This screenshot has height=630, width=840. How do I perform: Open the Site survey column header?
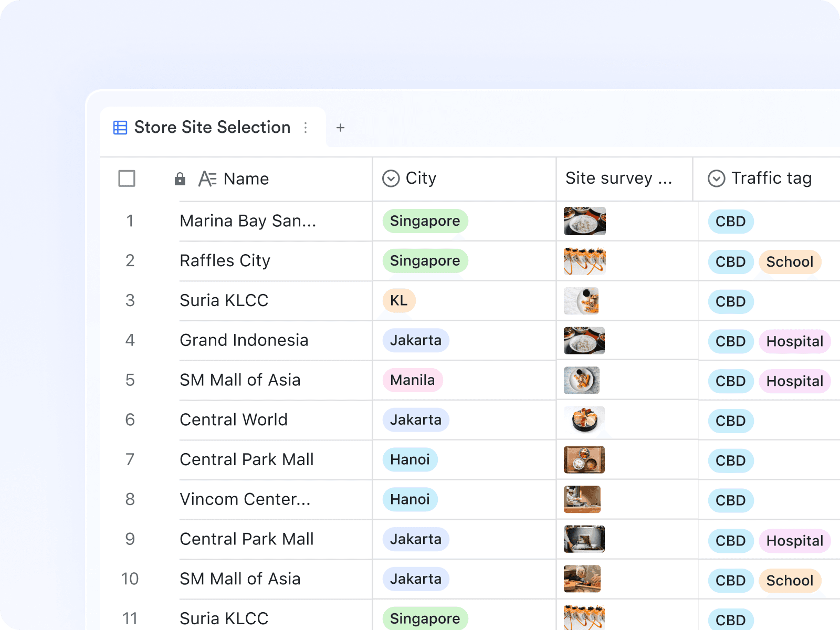pyautogui.click(x=624, y=178)
